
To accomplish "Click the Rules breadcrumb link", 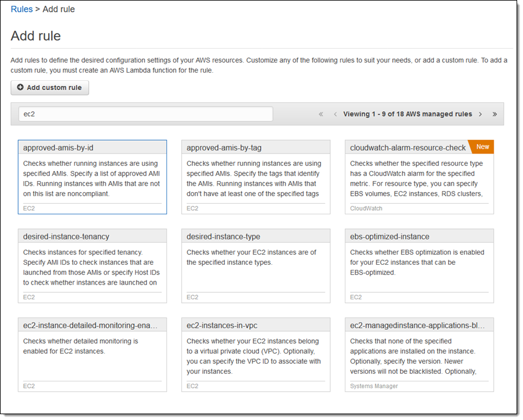I will [22, 9].
